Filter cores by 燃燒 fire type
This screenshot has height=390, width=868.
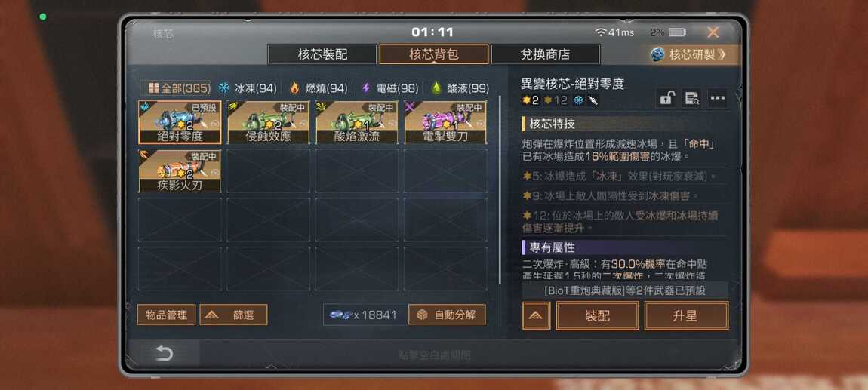319,88
